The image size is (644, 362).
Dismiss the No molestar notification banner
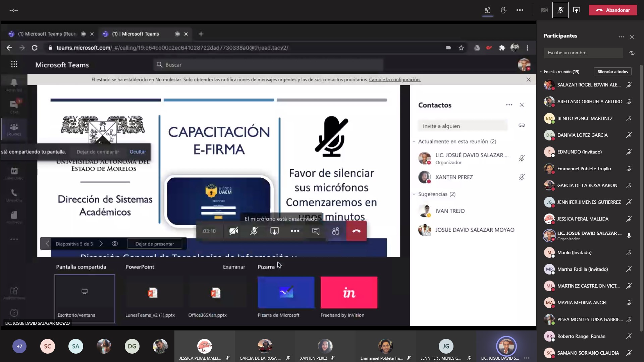[x=528, y=80]
